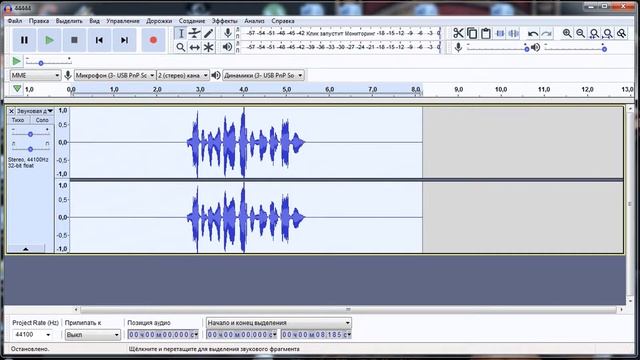The image size is (640, 360).
Task: Select the Draw pencil tool
Action: 209,33
